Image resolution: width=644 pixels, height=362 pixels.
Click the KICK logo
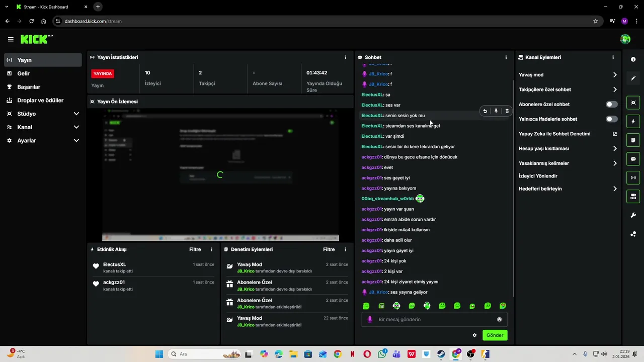(x=37, y=39)
